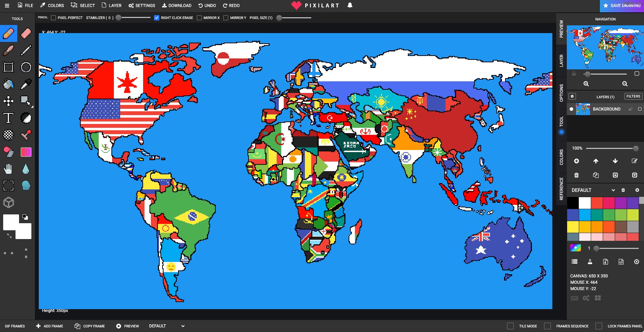Pick the black color swatch
Screen dimensions: 644x332
(573, 203)
